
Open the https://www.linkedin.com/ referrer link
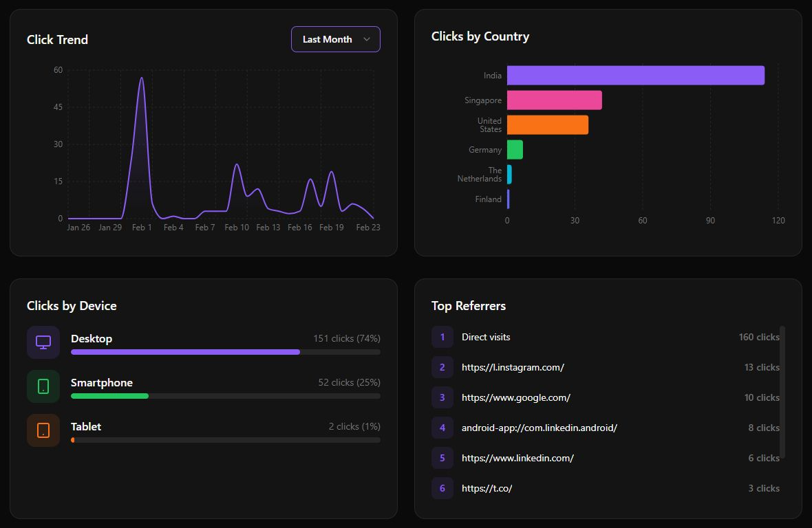point(517,458)
